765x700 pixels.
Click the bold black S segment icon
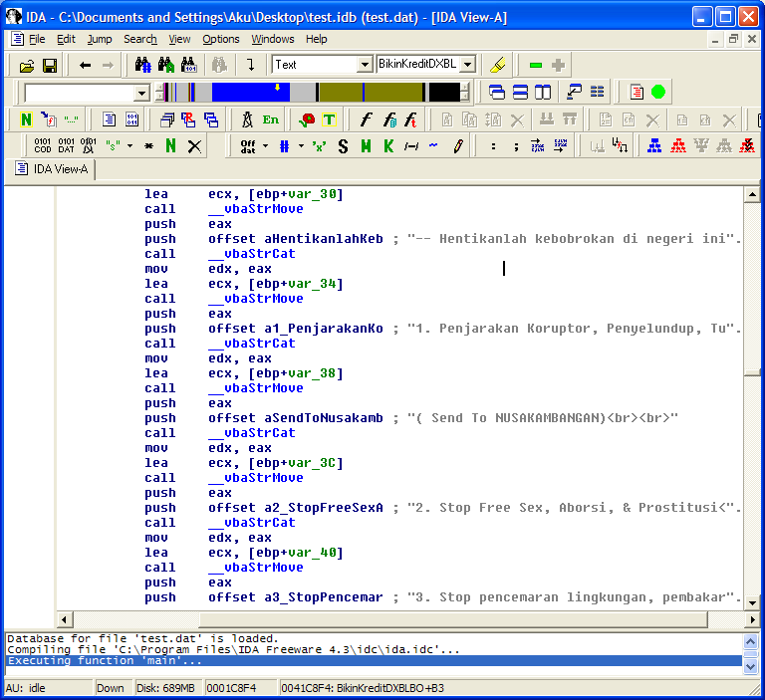343,145
